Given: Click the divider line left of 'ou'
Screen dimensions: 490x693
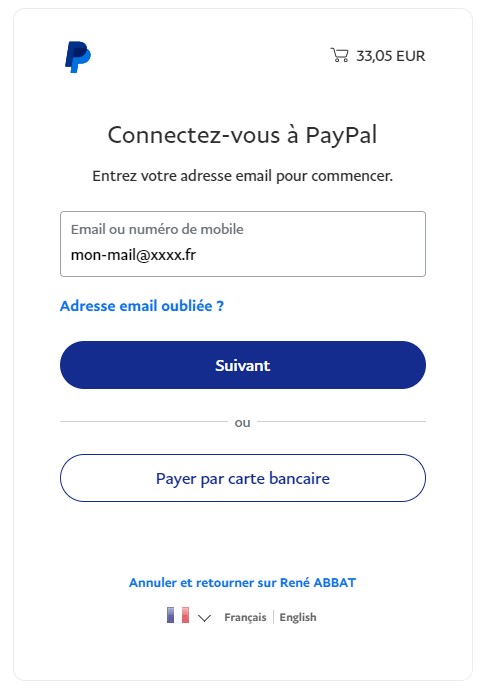Looking at the screenshot, I should (x=144, y=422).
